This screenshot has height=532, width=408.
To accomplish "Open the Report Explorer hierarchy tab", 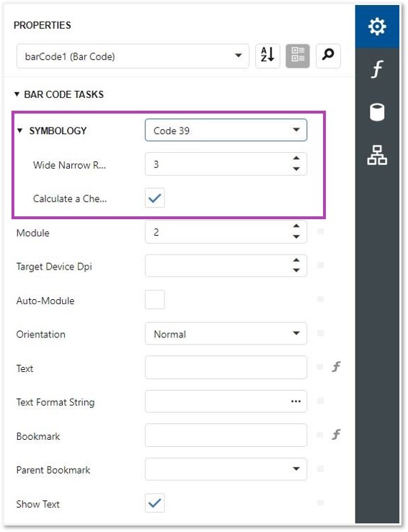I will point(377,155).
